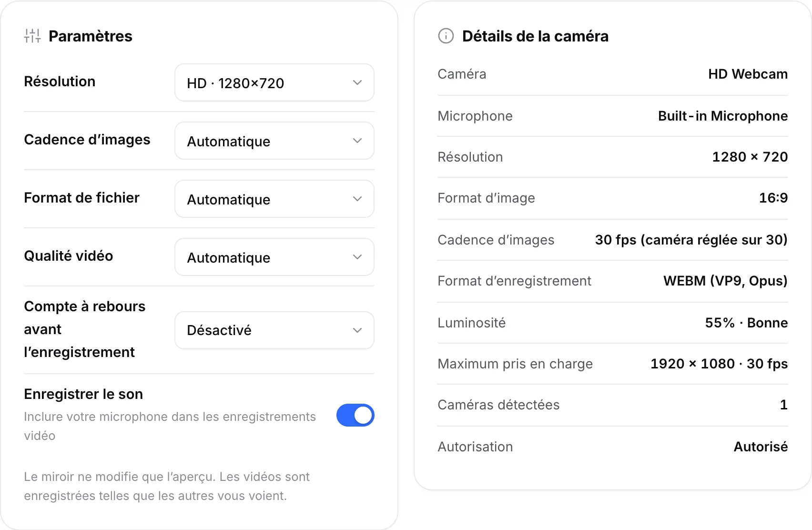This screenshot has height=530, width=812.
Task: Click the Cadence d'images label in Paramètres
Action: click(x=87, y=140)
